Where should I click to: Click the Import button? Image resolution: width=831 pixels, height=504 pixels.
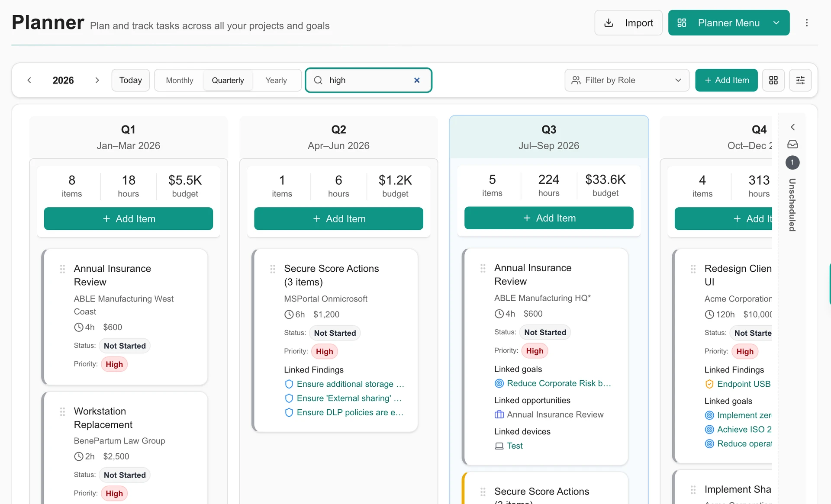[x=628, y=23]
